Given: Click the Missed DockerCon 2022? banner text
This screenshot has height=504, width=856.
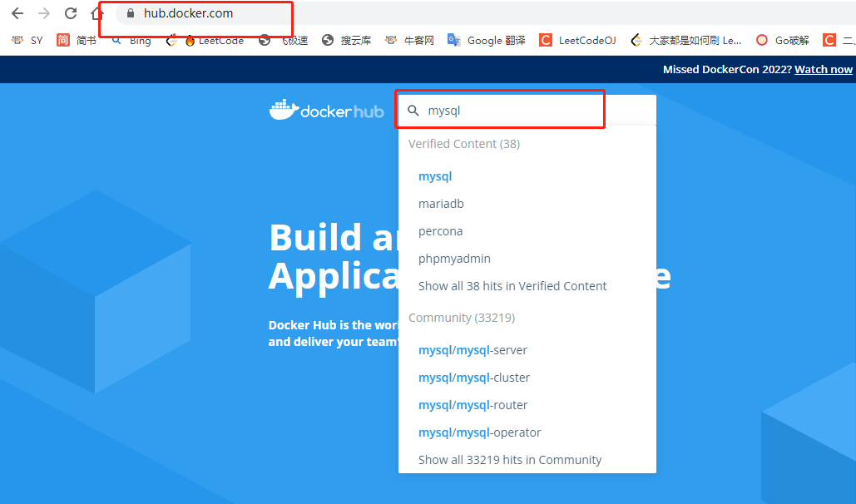Looking at the screenshot, I should click(x=727, y=69).
